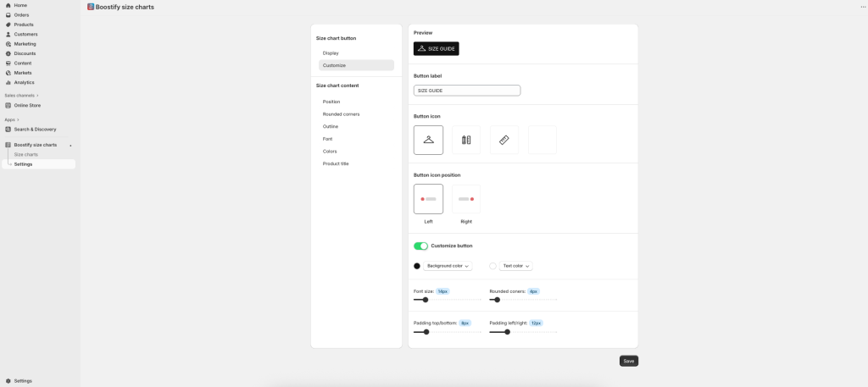Click the Save button
Image resolution: width=868 pixels, height=387 pixels.
tap(629, 361)
